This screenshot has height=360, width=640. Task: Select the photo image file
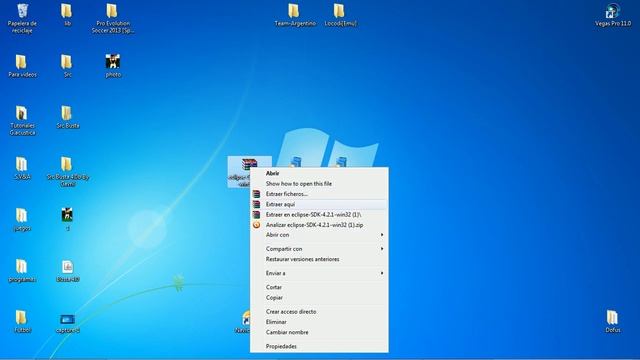pos(113,66)
